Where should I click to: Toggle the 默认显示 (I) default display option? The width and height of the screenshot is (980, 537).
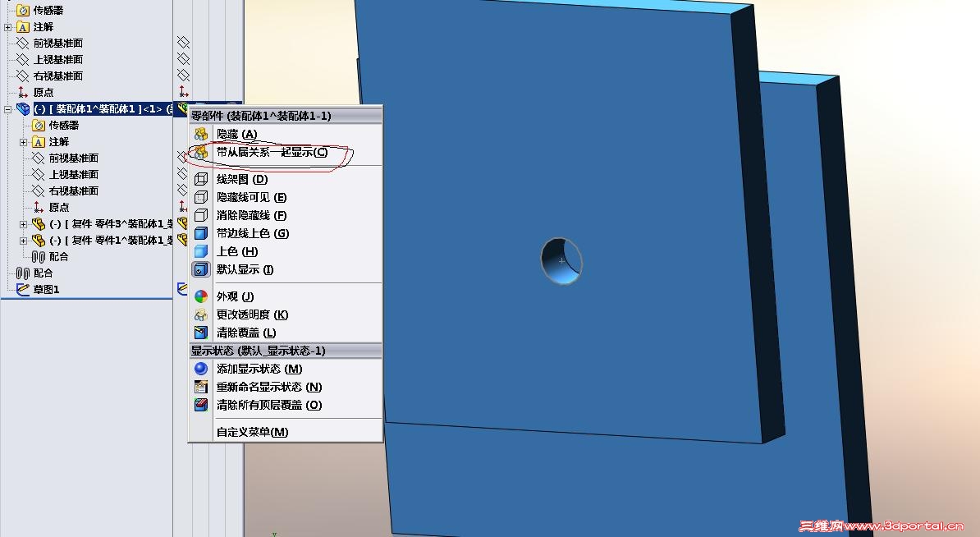tap(200, 269)
